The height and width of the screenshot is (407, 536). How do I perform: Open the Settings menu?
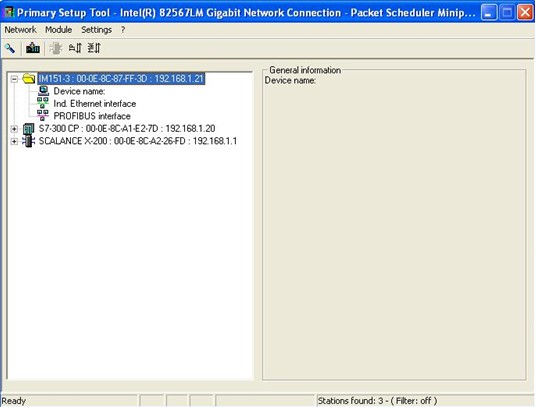96,30
